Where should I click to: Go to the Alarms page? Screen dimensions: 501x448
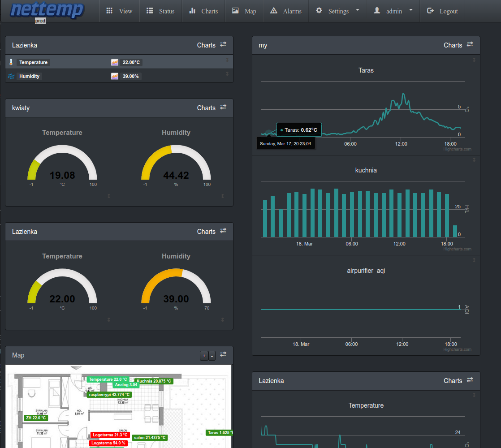286,11
